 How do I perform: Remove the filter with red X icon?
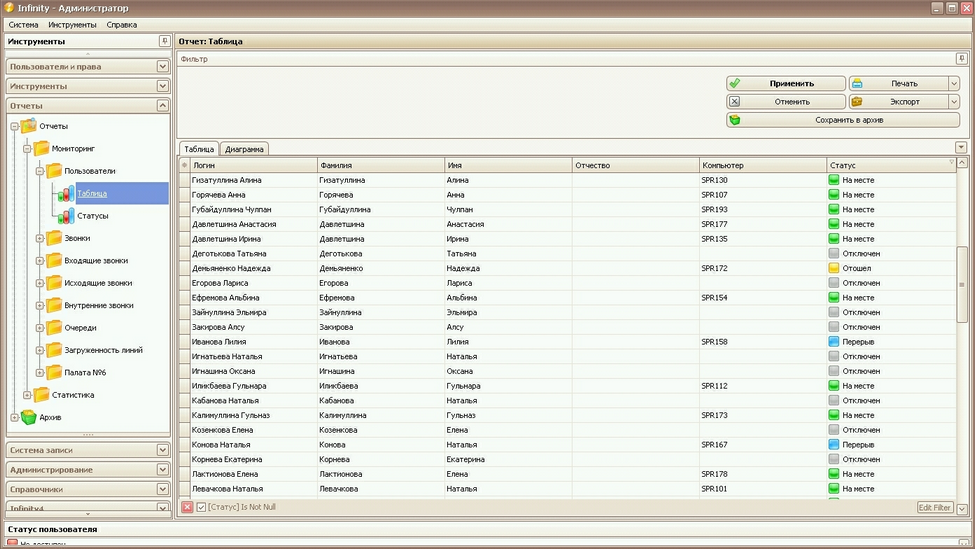[x=187, y=507]
